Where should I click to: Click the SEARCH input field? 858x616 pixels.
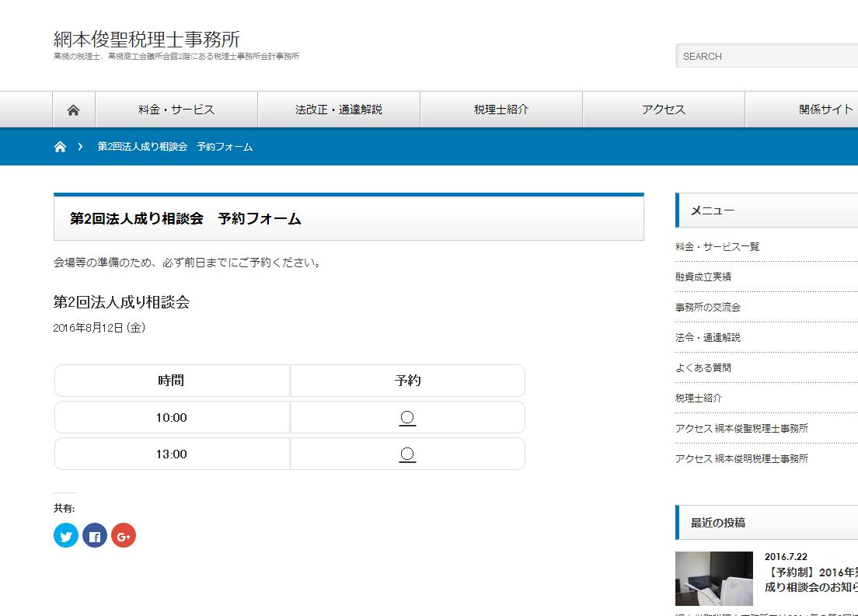(766, 56)
